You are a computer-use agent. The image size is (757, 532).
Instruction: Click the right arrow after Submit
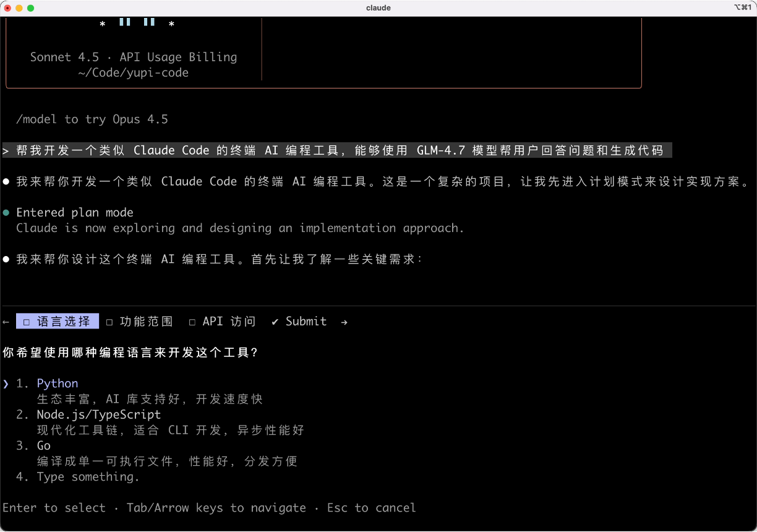pos(344,322)
